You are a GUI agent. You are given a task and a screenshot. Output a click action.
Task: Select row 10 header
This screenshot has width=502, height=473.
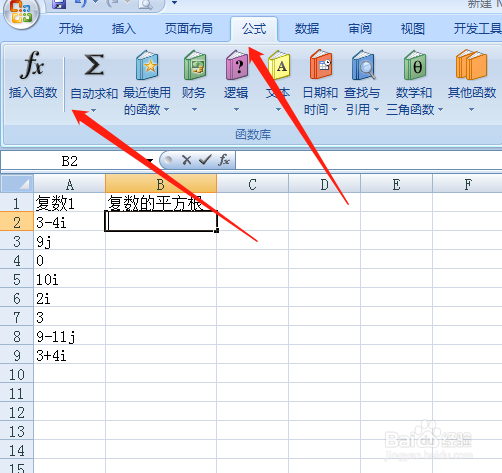(17, 374)
